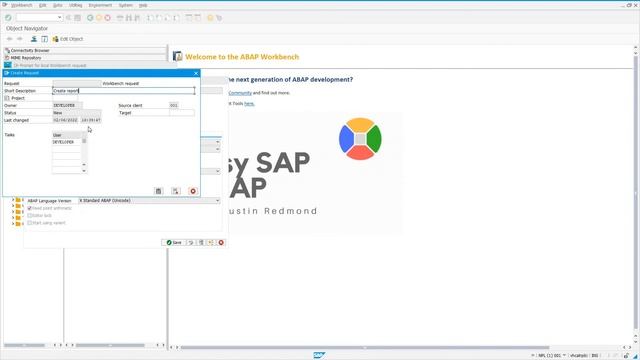The image size is (640, 360).
Task: Toggle the Editor lock checkbox
Action: (x=29, y=216)
